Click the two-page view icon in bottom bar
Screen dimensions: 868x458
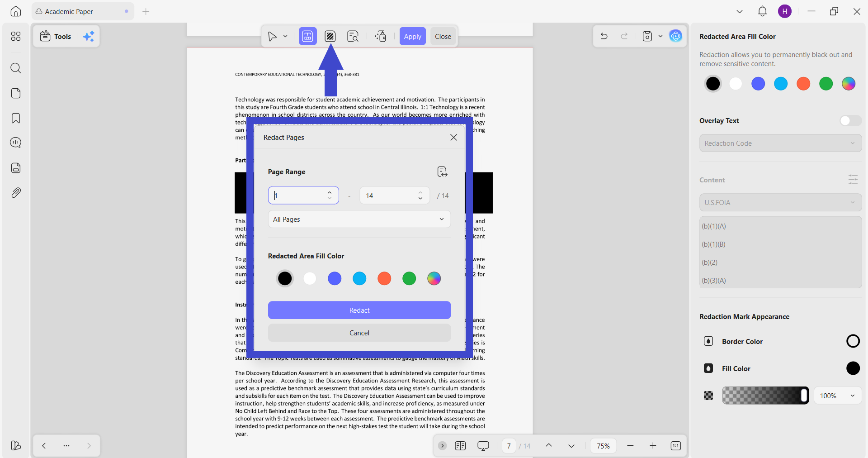(460, 446)
